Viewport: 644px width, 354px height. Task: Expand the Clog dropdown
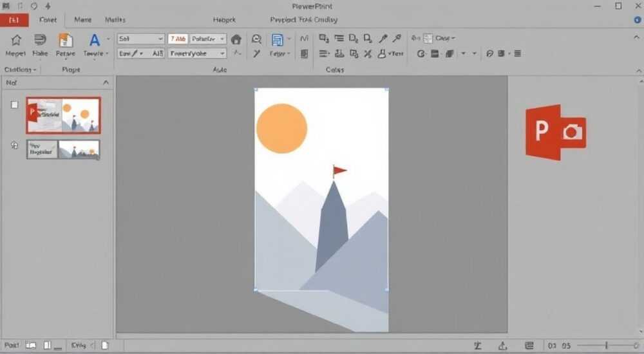pyautogui.click(x=445, y=38)
